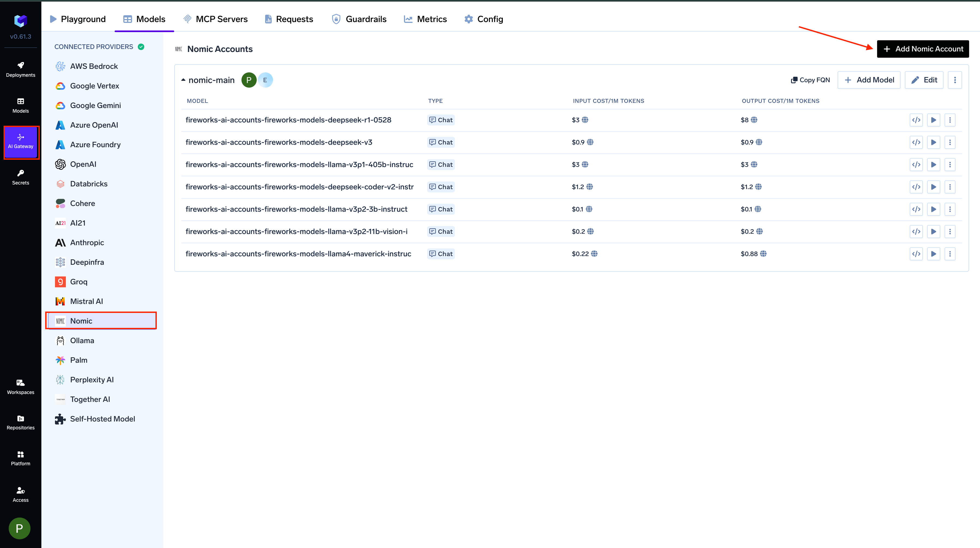Click globe icon beside $0.22 input cost
980x548 pixels.
(x=594, y=254)
